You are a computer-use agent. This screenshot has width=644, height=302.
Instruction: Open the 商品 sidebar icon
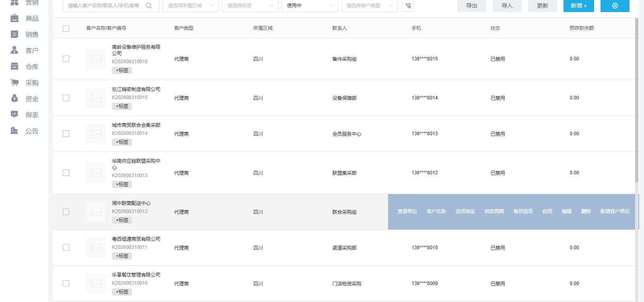(x=14, y=18)
